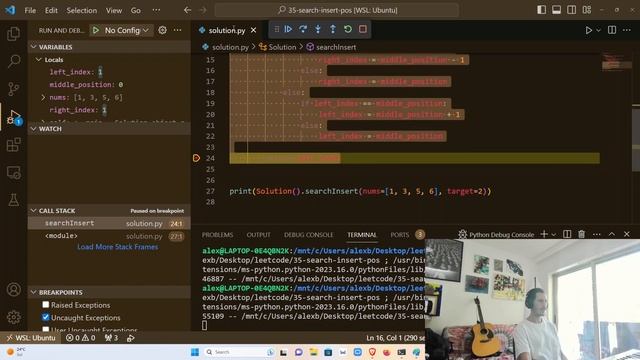The height and width of the screenshot is (360, 640).
Task: Click Step Into in debug toolbar
Action: (x=318, y=29)
